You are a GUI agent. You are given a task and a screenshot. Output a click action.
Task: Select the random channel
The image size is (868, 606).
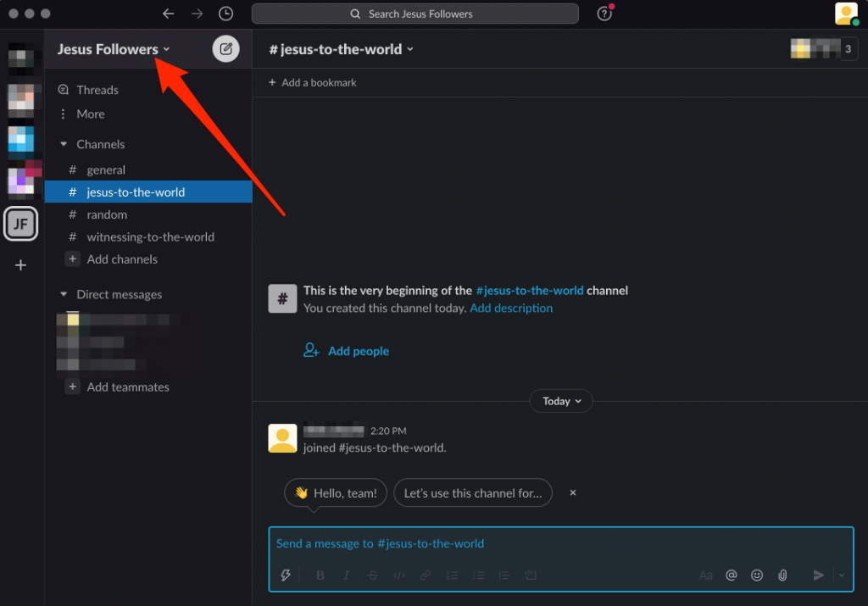tap(148, 214)
